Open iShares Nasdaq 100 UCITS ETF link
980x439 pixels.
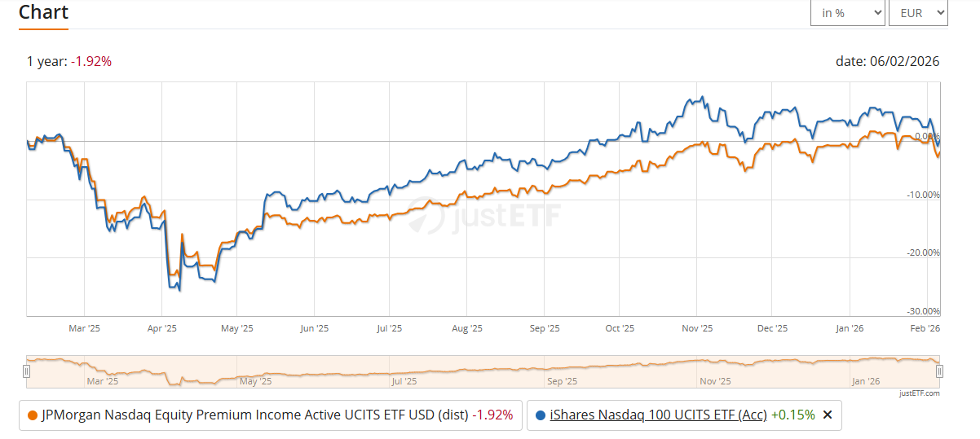pos(658,415)
